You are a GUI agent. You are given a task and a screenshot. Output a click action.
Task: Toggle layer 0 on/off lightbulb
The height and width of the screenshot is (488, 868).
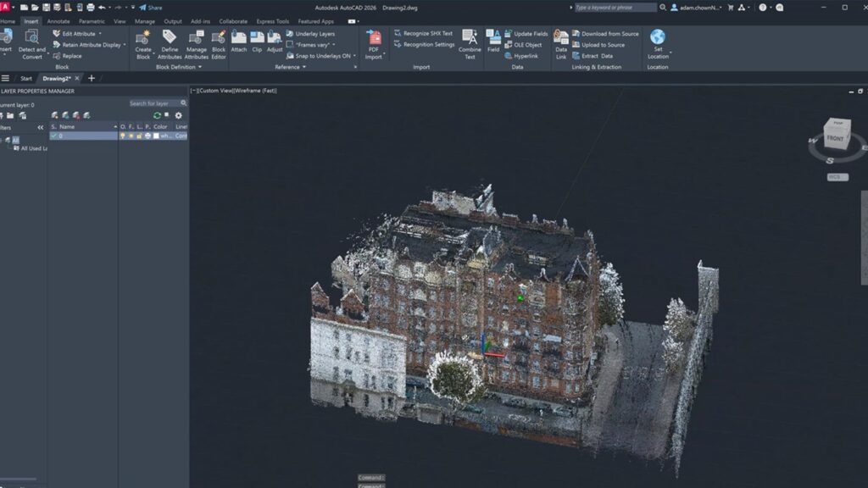pyautogui.click(x=123, y=136)
